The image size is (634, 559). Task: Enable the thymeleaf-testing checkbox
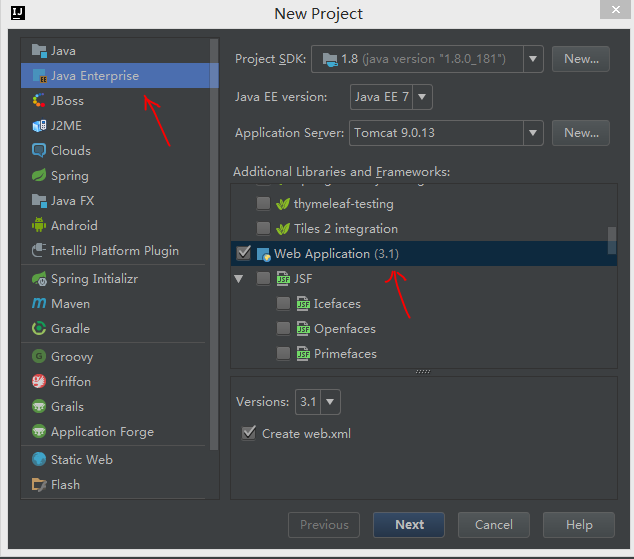pos(263,203)
